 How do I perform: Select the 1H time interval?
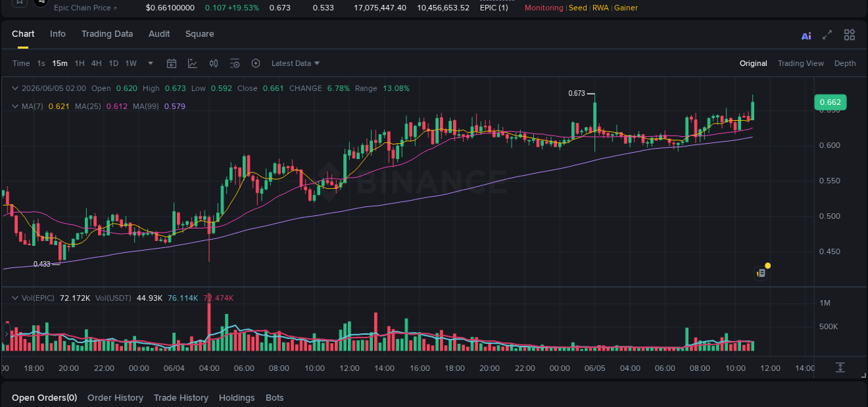pyautogui.click(x=79, y=63)
